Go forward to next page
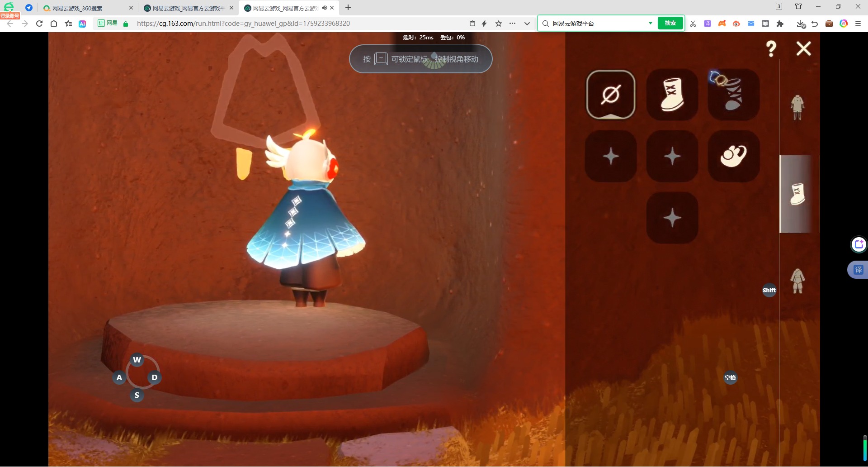868x467 pixels. [25, 24]
